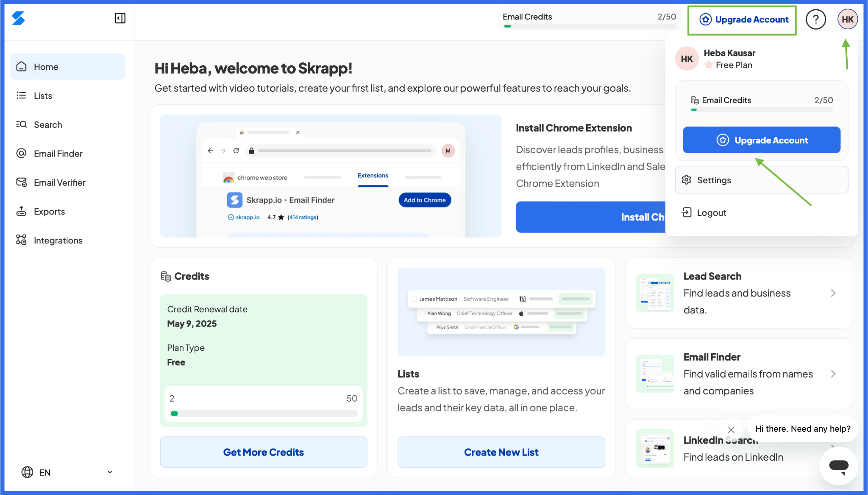868x495 pixels.
Task: Open Lists from the sidebar
Action: (x=67, y=95)
